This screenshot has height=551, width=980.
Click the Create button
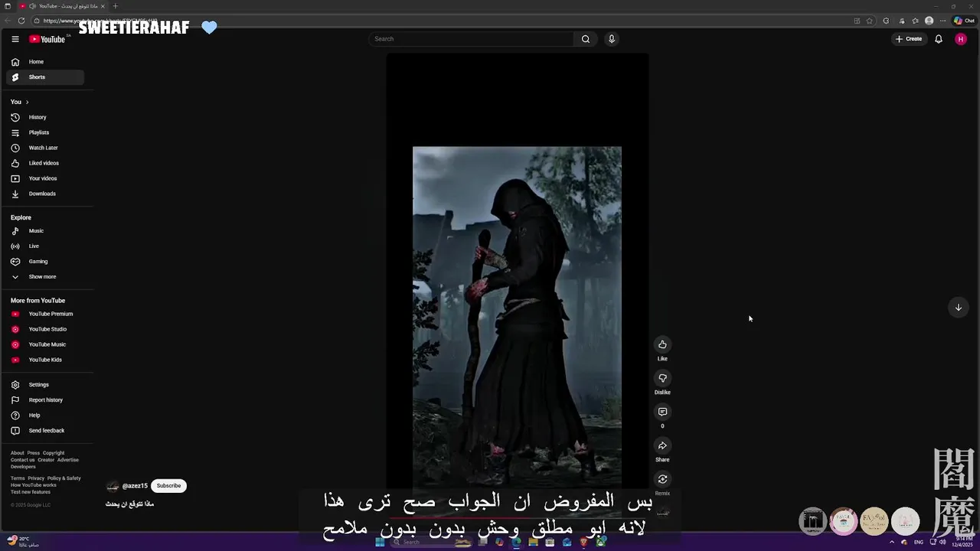pos(909,39)
